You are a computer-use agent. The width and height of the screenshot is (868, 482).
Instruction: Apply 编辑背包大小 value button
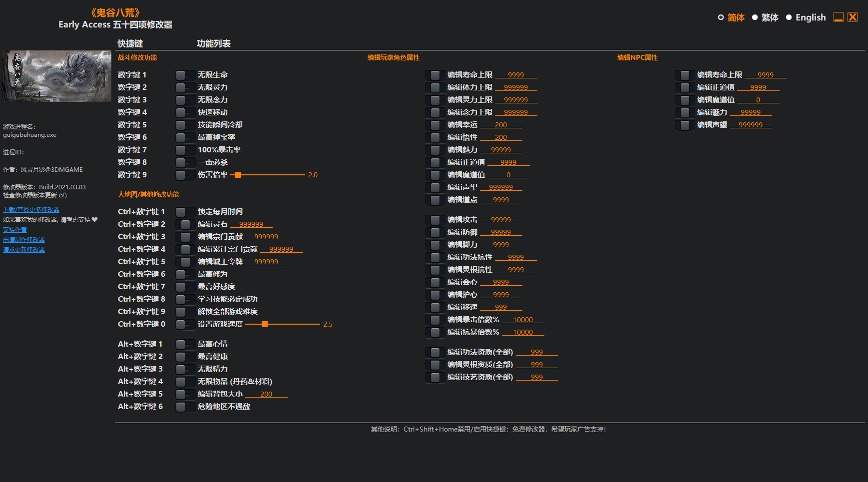pyautogui.click(x=185, y=394)
